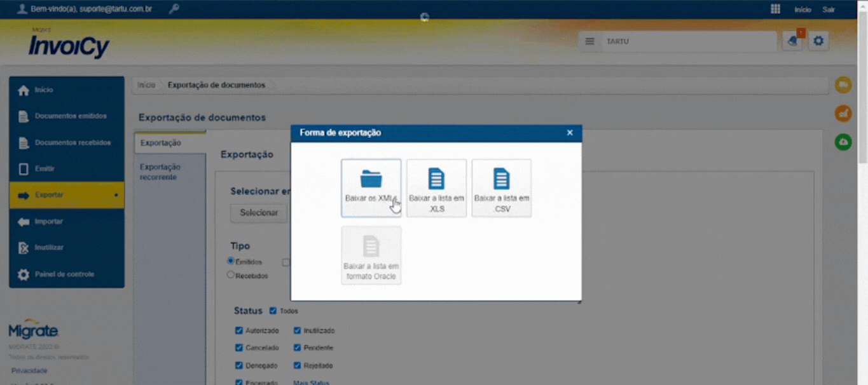Click the key icon next to user email
868x385 pixels.
[x=174, y=9]
